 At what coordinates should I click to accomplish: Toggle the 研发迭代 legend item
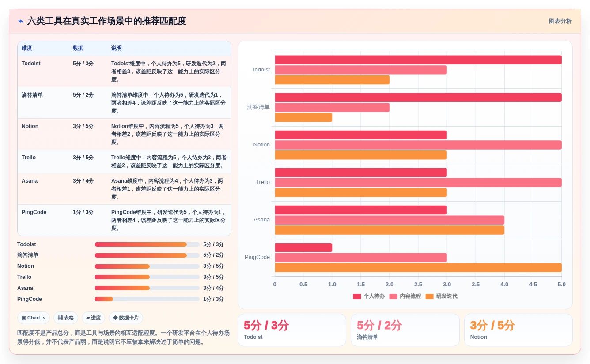pyautogui.click(x=441, y=296)
